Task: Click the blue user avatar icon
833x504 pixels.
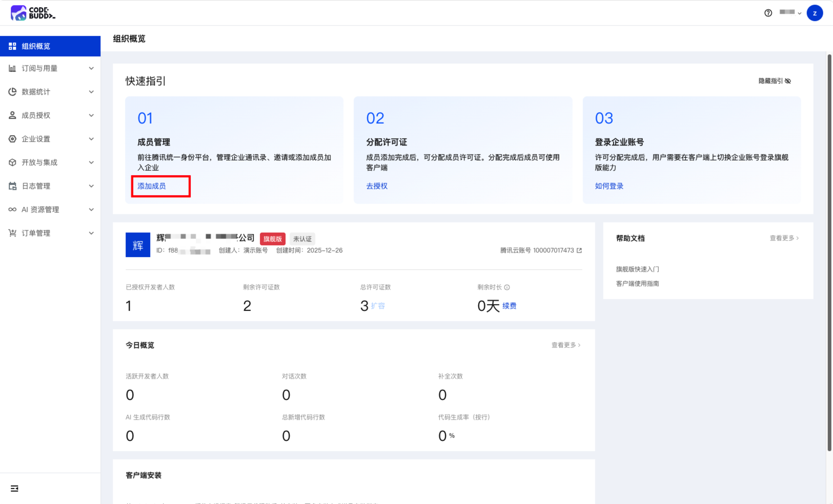Action: coord(815,13)
